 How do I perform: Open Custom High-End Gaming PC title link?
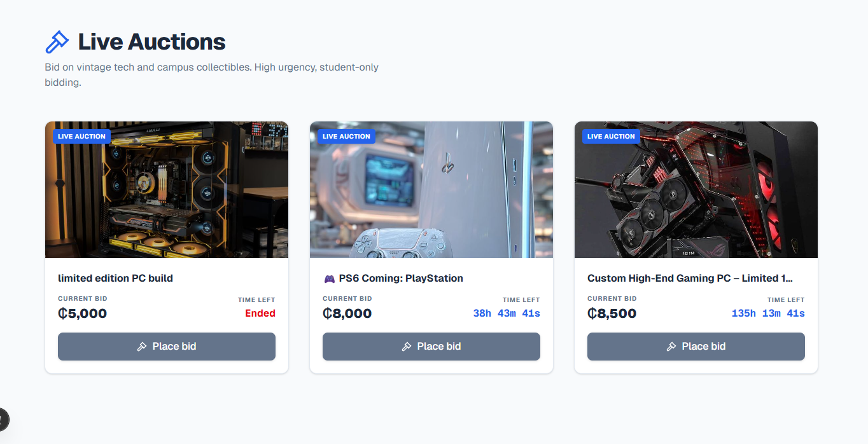(x=690, y=279)
